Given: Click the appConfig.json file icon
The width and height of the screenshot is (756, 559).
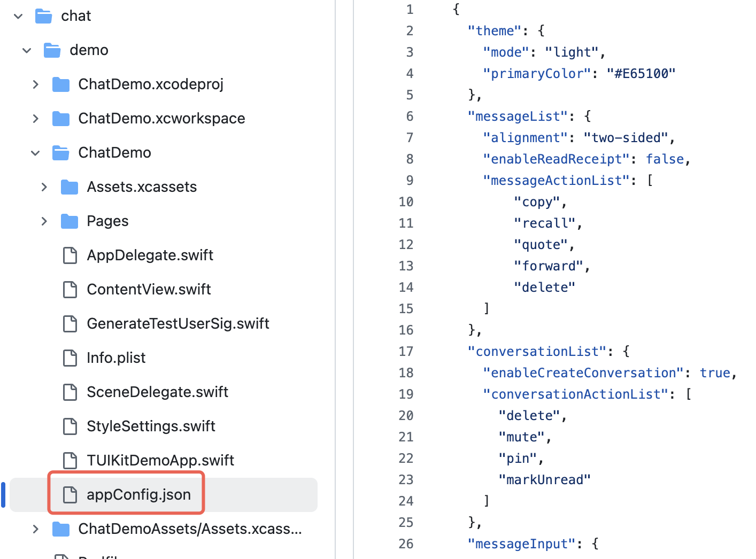Looking at the screenshot, I should coord(70,495).
